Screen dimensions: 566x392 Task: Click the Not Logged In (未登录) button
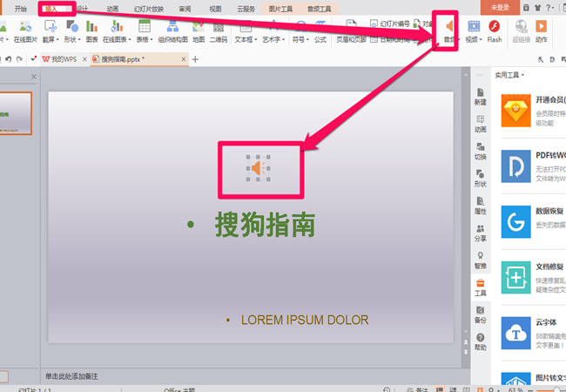(500, 7)
